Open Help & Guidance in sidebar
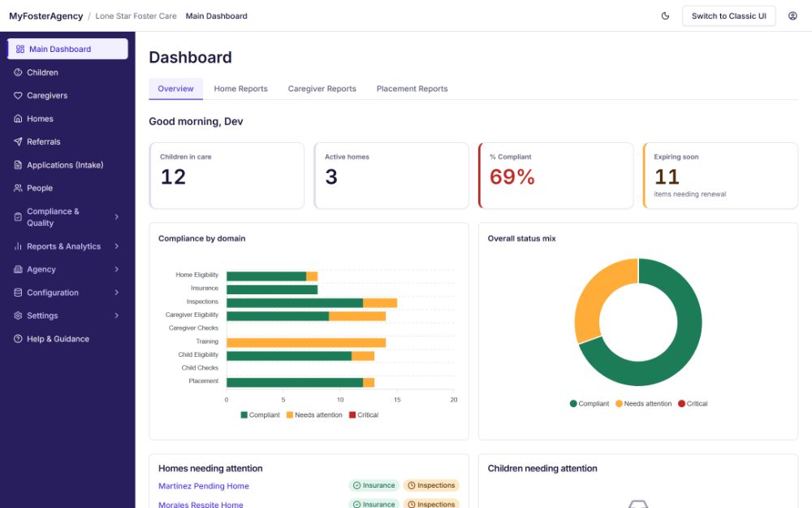This screenshot has width=812, height=508. pos(67,339)
